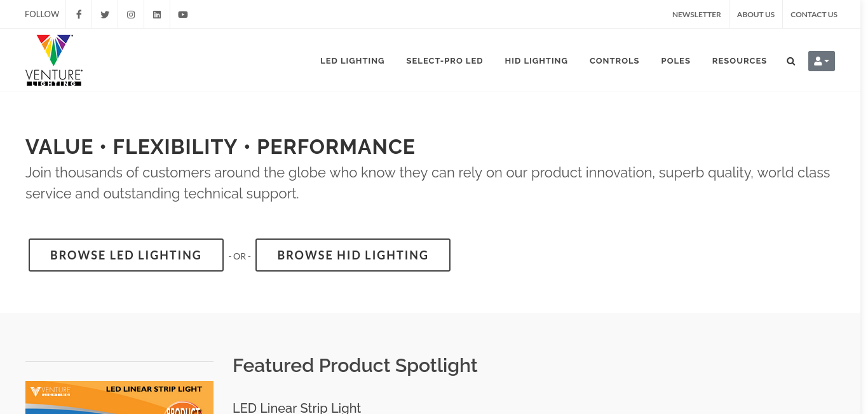The width and height of the screenshot is (868, 414).
Task: Visit the Twitter profile icon
Action: click(x=105, y=14)
